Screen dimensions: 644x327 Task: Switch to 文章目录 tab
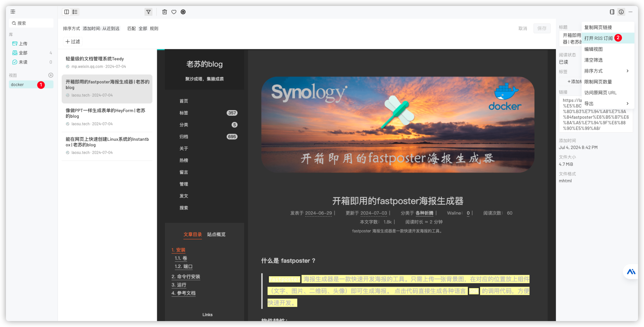[193, 234]
